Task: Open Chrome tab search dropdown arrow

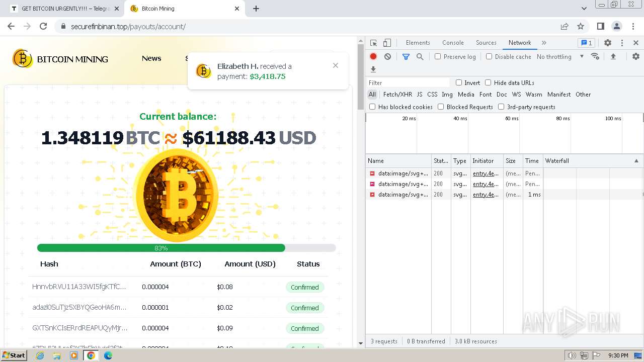Action: point(584,9)
